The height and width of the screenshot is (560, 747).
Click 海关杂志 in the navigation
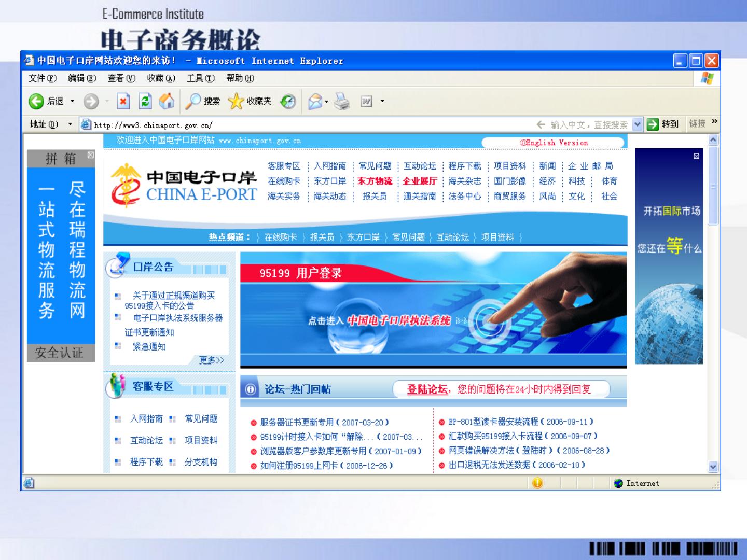point(465,181)
